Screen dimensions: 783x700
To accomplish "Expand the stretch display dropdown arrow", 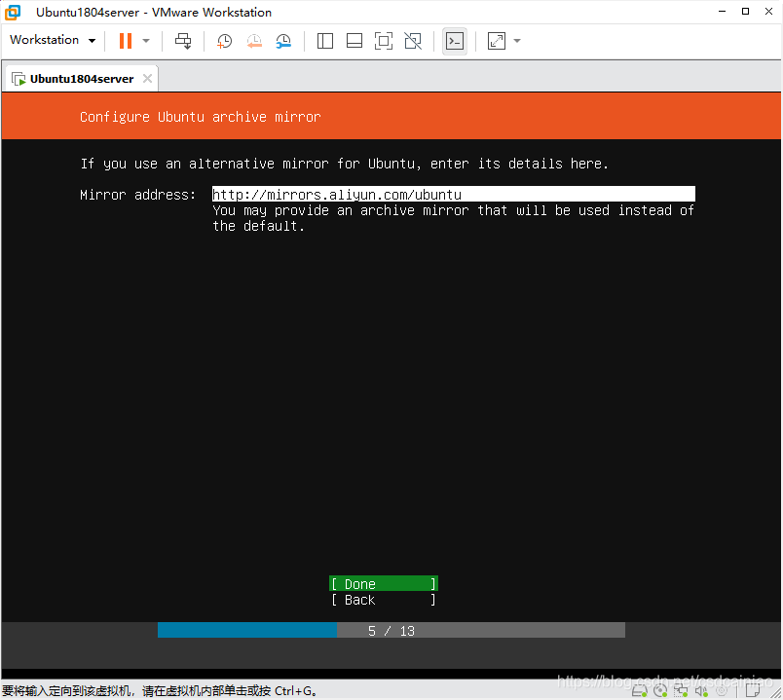I will [x=517, y=41].
